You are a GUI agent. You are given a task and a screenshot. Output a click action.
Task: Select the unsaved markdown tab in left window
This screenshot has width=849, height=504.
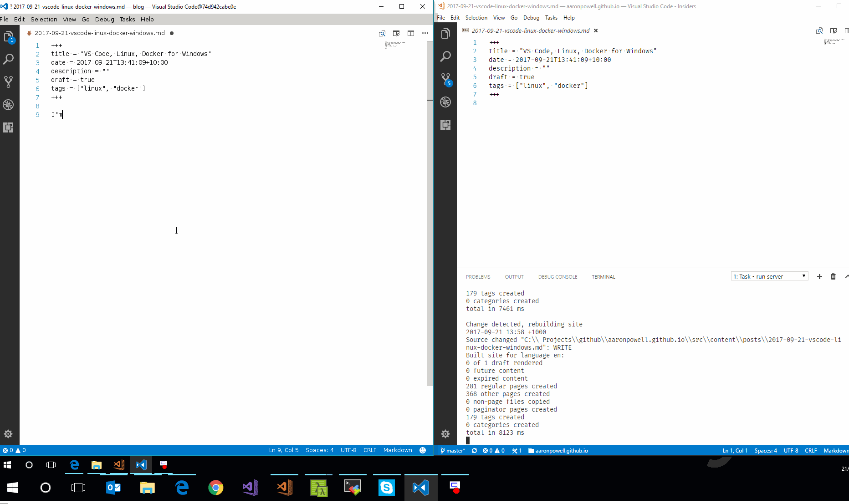click(100, 33)
